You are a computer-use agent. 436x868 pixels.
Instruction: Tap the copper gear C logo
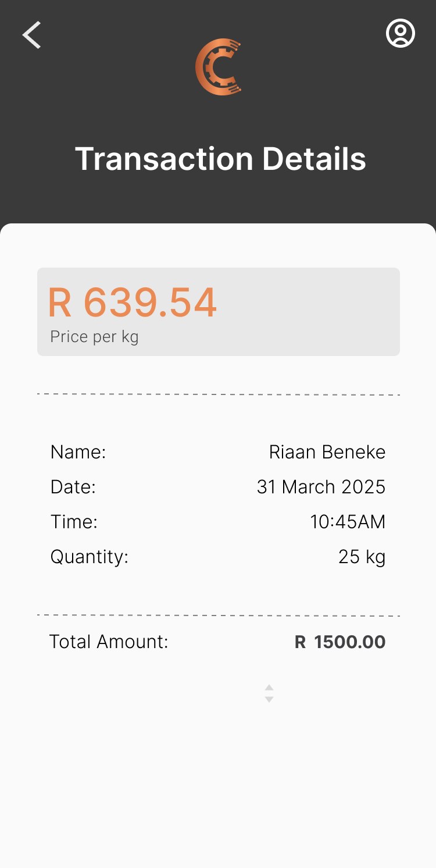218,67
